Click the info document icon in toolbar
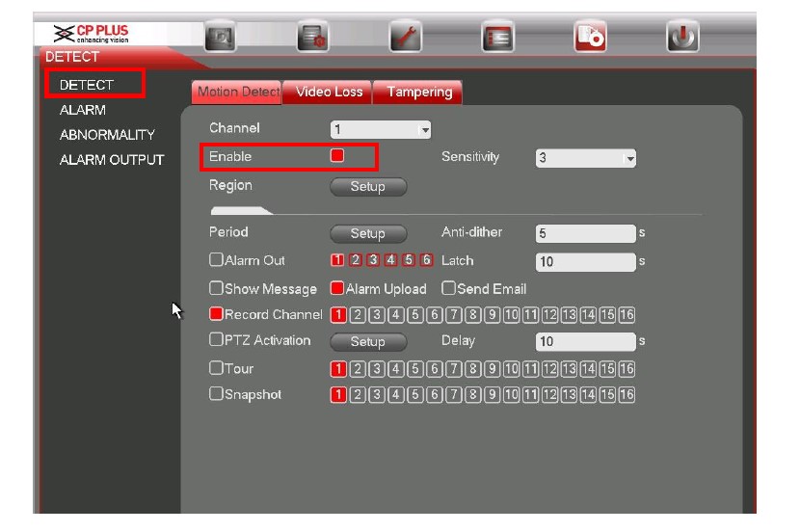800x532 pixels. pos(313,37)
